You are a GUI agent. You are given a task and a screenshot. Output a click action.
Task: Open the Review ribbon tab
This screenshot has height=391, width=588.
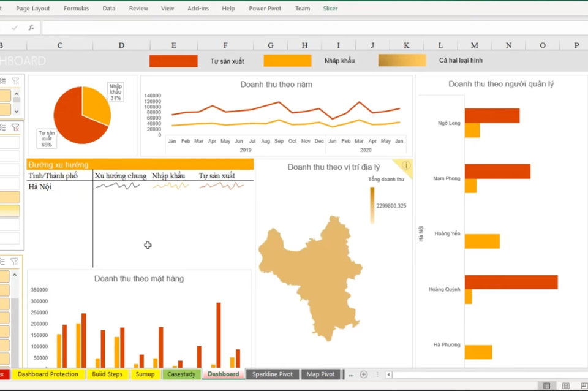point(138,8)
